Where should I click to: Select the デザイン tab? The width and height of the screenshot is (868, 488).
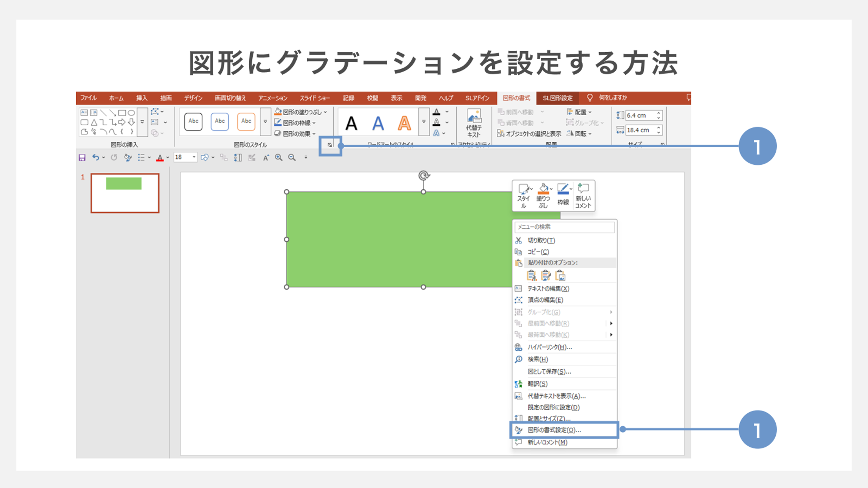tap(193, 98)
